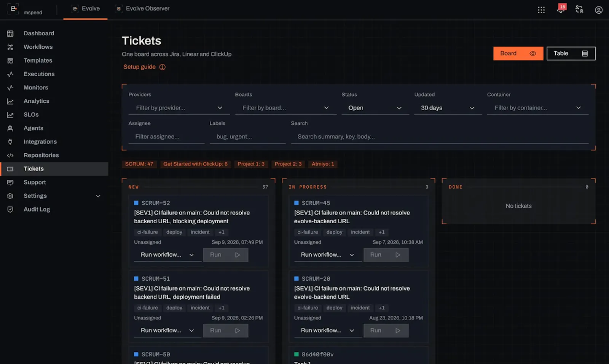The width and height of the screenshot is (609, 364).
Task: Click the Audit Log shield icon
Action: pos(10,210)
